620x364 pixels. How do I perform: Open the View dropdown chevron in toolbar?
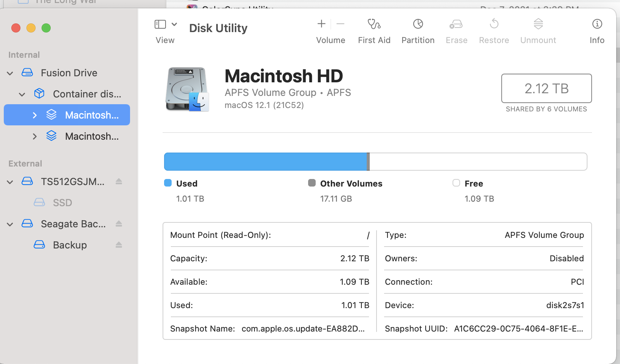coord(174,24)
